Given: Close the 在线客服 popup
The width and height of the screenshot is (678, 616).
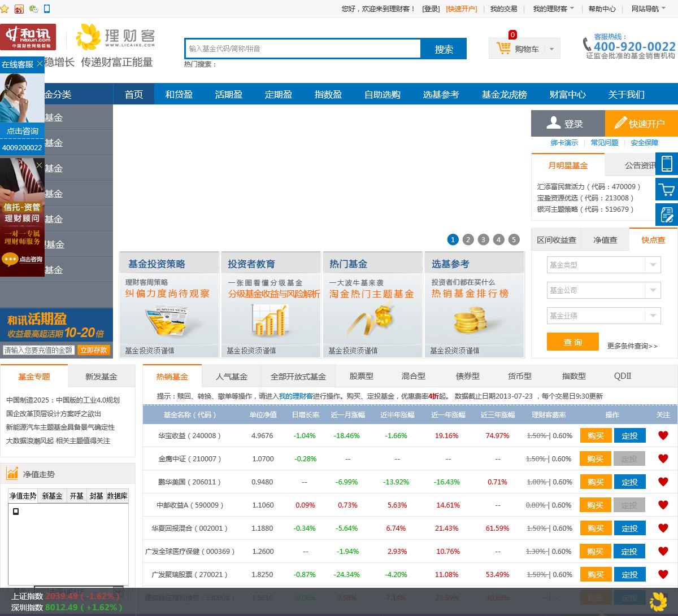Looking at the screenshot, I should (x=40, y=64).
